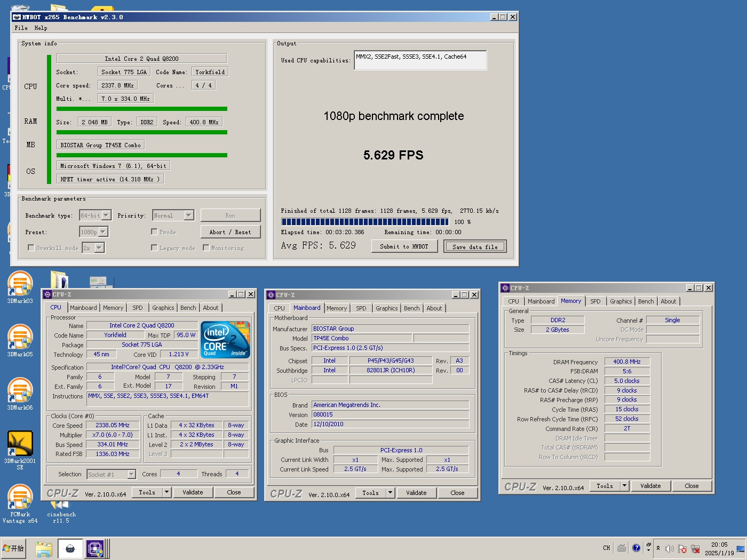Screen dimensions: 747x560
Task: Click the network status tray icon
Action: [x=695, y=548]
